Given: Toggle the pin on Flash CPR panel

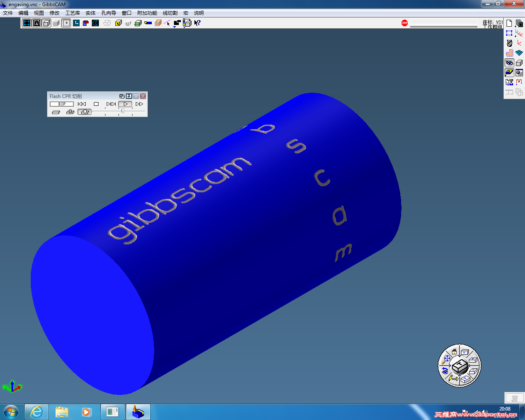Looking at the screenshot, I should (129, 96).
